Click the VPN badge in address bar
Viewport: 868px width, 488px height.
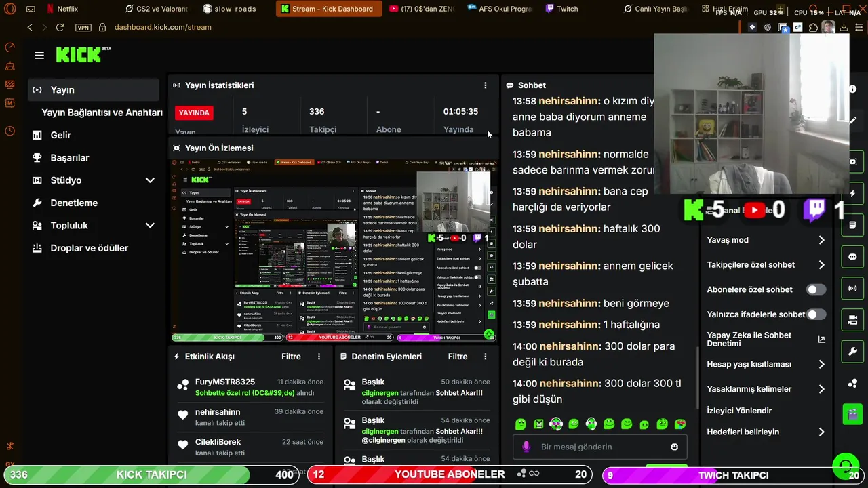point(83,27)
